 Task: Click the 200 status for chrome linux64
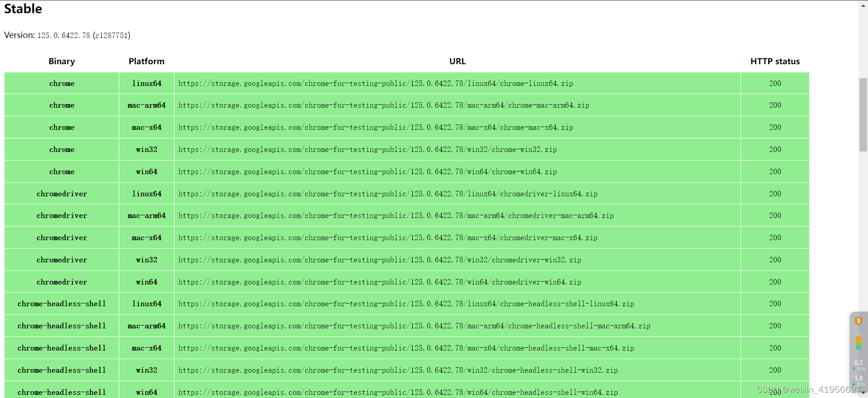point(775,84)
